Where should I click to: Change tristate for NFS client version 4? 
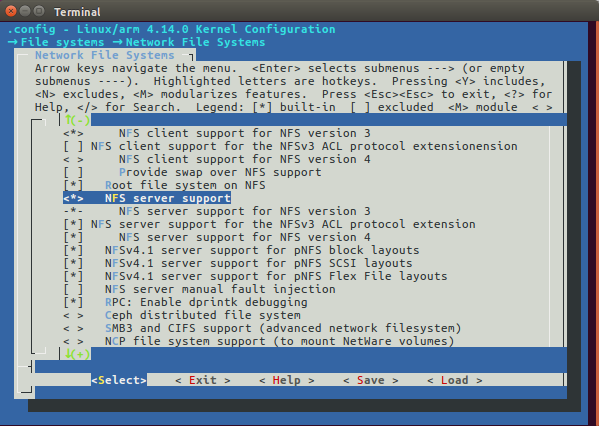click(x=73, y=159)
